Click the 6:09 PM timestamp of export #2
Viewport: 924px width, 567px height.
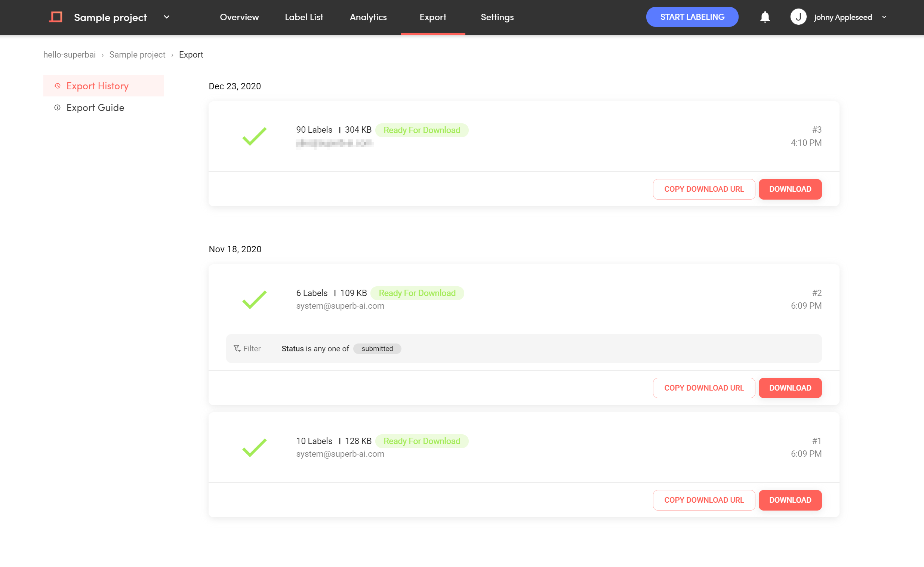point(806,306)
